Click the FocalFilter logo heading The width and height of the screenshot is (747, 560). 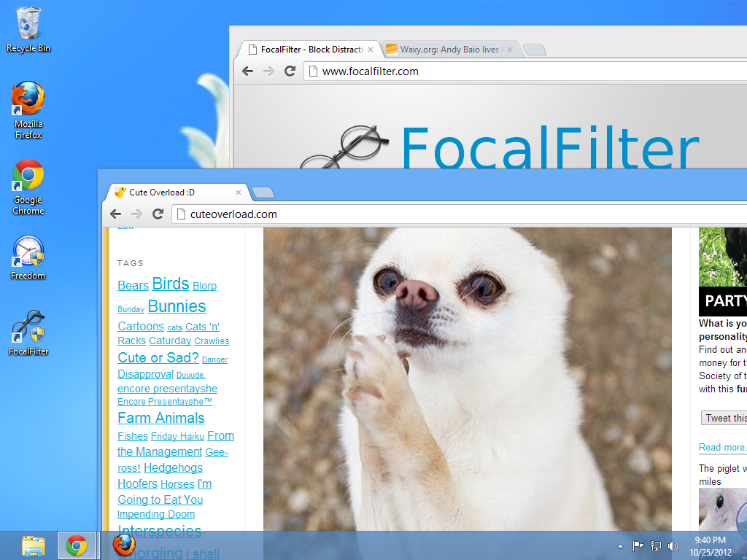(549, 146)
